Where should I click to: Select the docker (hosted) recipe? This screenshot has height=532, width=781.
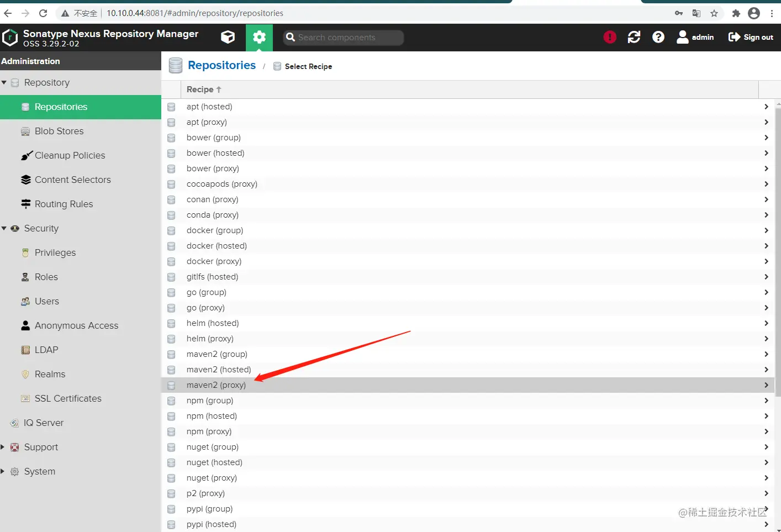468,246
